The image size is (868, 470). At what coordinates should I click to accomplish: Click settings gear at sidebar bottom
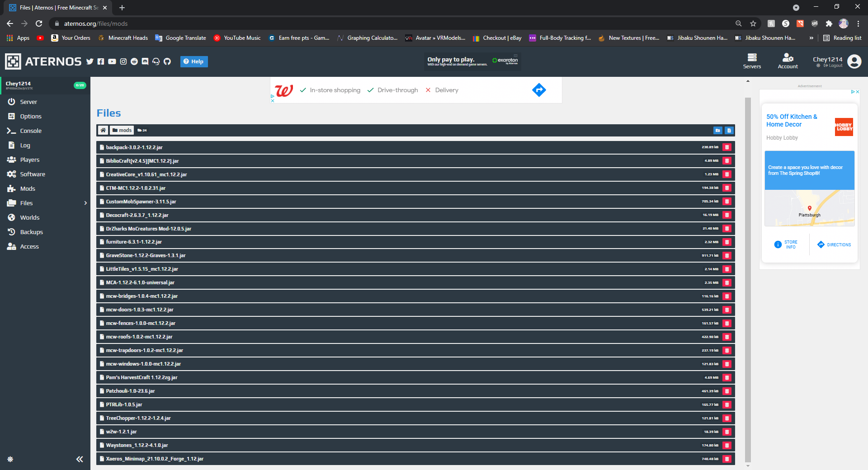coord(10,459)
